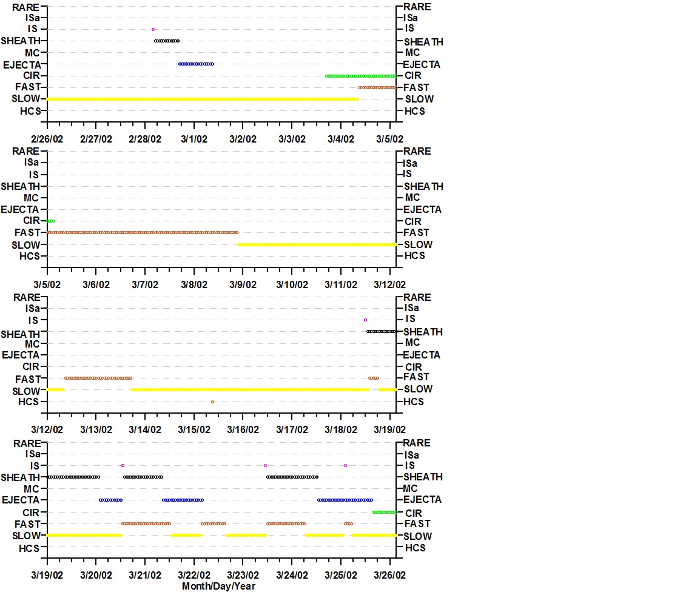Click the 3/13/02 date label

pos(96,430)
